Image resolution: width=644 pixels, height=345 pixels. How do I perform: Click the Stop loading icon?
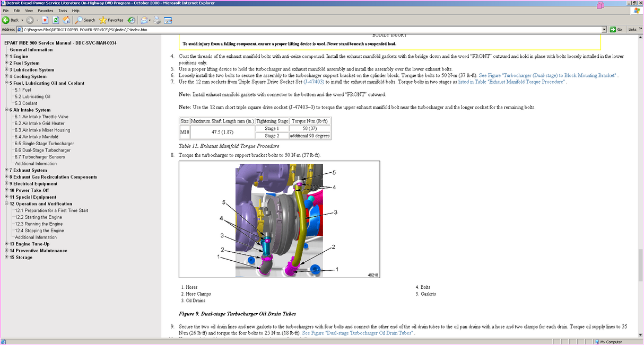pos(45,20)
